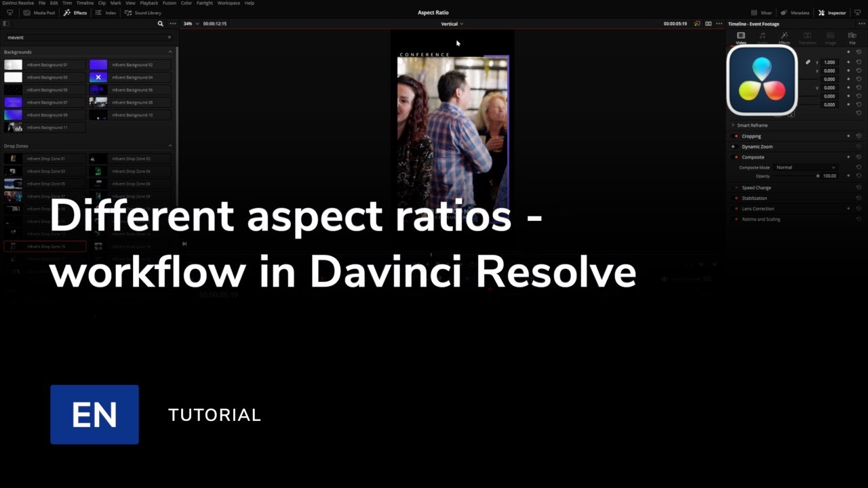The width and height of the screenshot is (868, 488).
Task: Click the 1.000 Y value field
Action: [829, 62]
